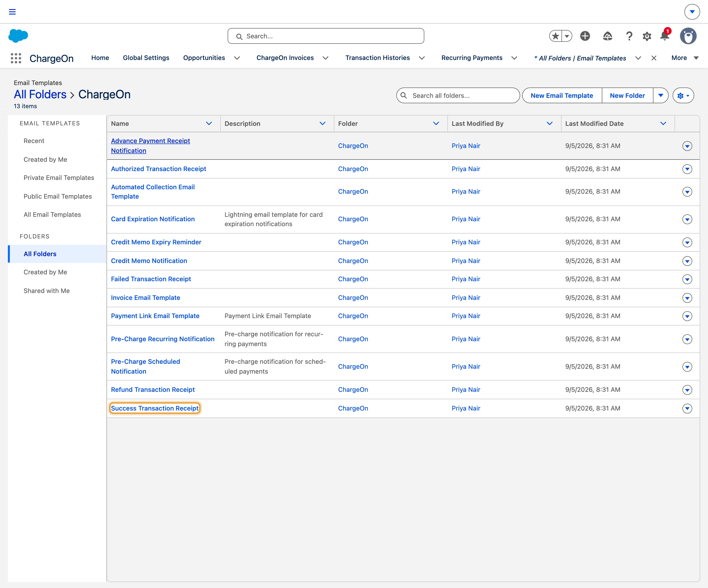Open row actions for Invoice Email Template

(687, 298)
